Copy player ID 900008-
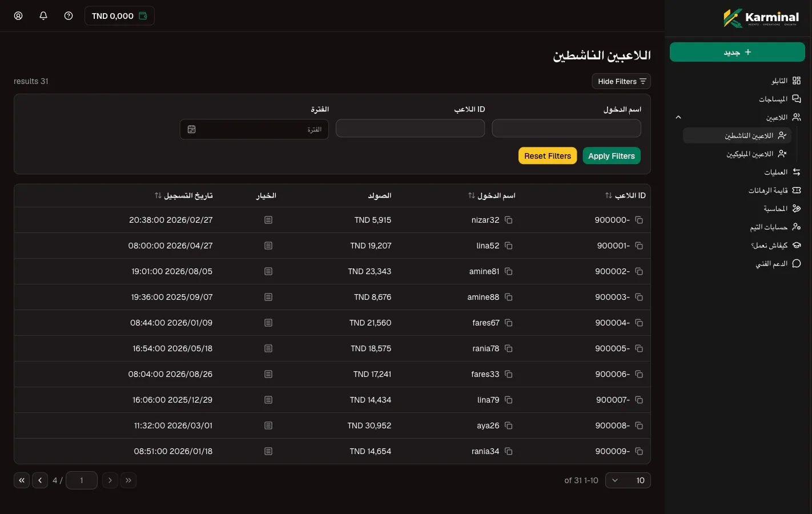This screenshot has height=514, width=812. pyautogui.click(x=639, y=425)
